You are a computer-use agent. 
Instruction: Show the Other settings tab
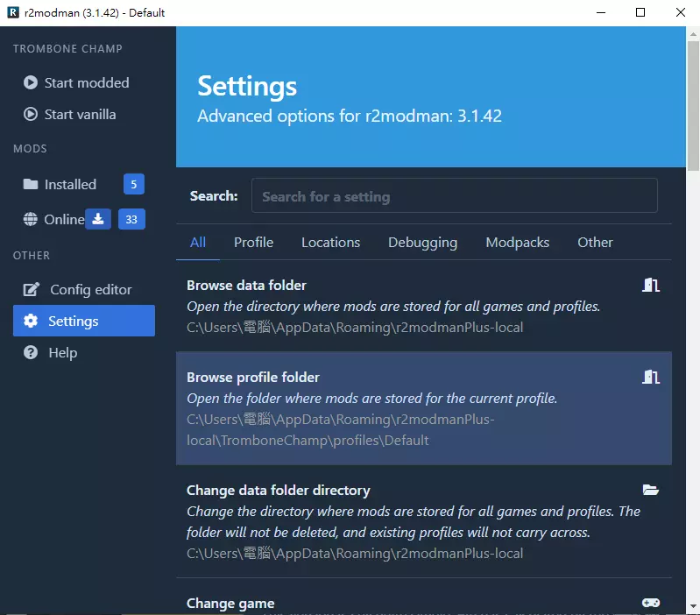(595, 243)
